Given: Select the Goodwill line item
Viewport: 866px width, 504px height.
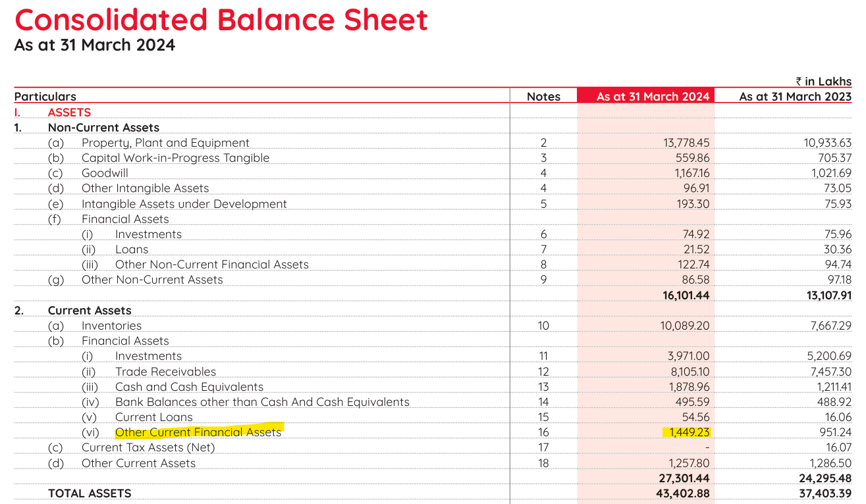Looking at the screenshot, I should tap(105, 173).
